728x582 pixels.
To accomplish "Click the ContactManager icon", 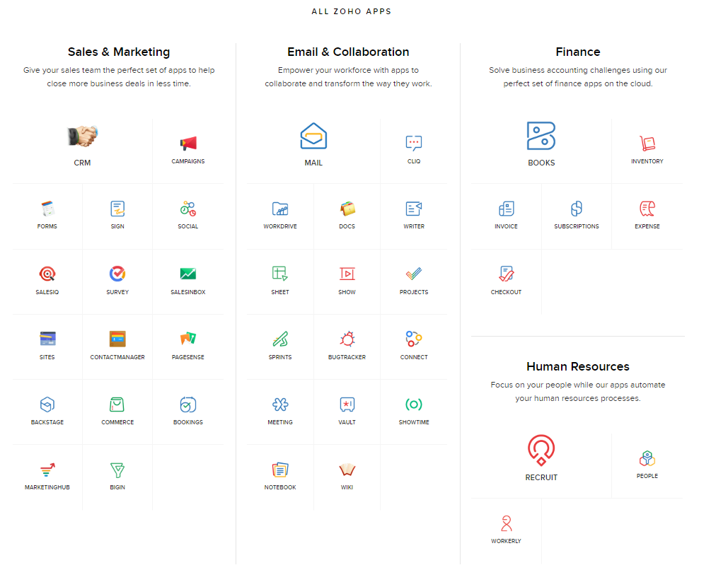I will tap(117, 339).
